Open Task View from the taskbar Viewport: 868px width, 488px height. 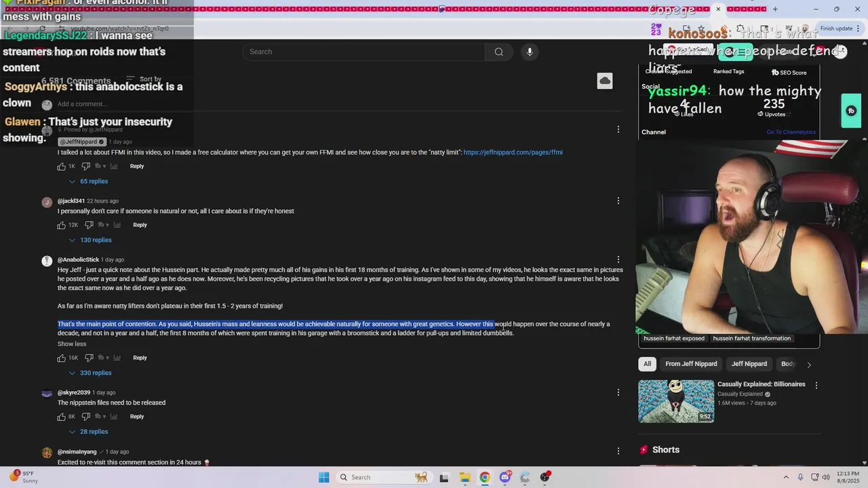click(444, 477)
